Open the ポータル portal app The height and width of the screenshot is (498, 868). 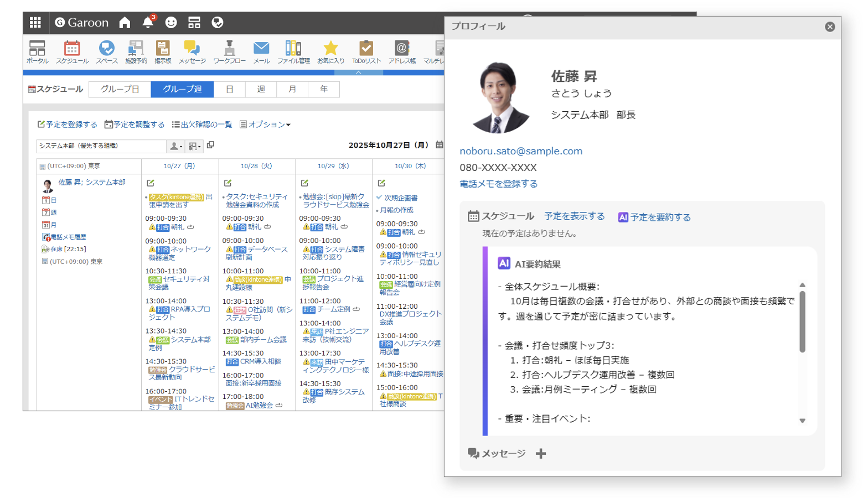[37, 53]
